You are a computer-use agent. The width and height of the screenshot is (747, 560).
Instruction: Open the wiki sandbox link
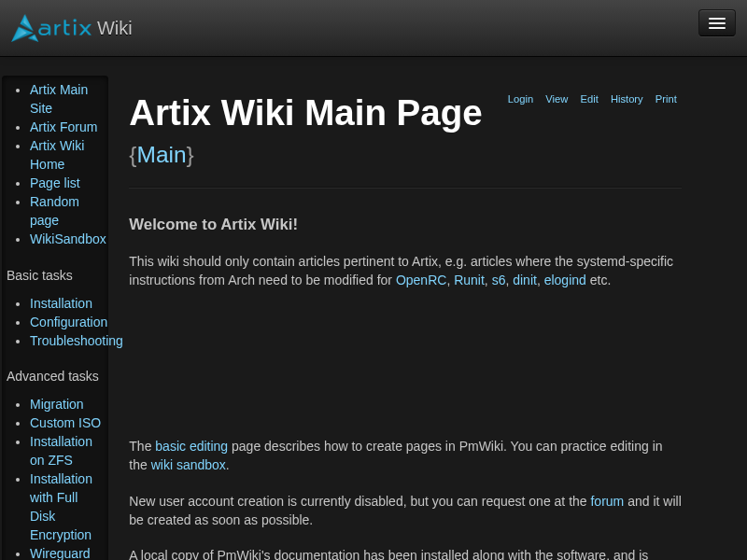coord(189,465)
